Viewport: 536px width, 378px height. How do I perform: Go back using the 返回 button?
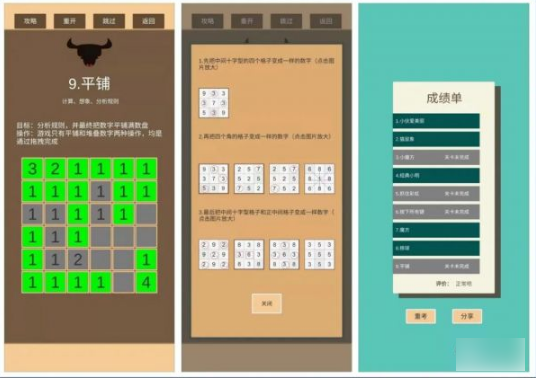148,21
